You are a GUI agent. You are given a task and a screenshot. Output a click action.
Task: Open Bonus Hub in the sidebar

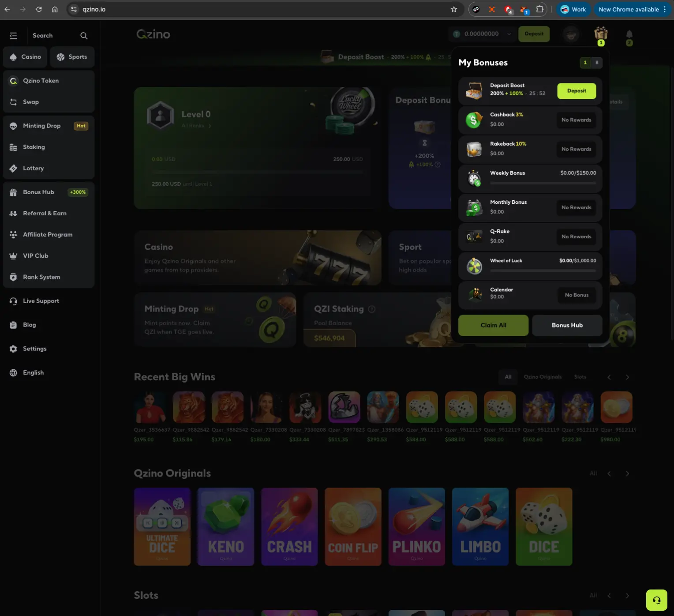pyautogui.click(x=49, y=192)
